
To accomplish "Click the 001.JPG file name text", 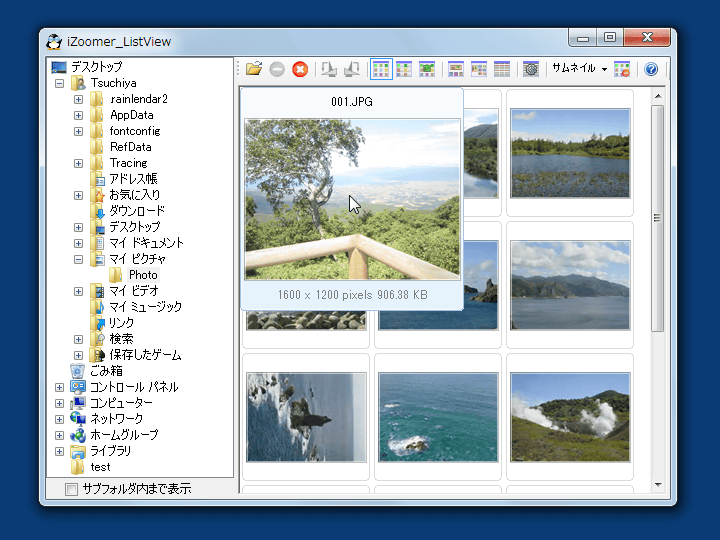I will click(x=352, y=101).
